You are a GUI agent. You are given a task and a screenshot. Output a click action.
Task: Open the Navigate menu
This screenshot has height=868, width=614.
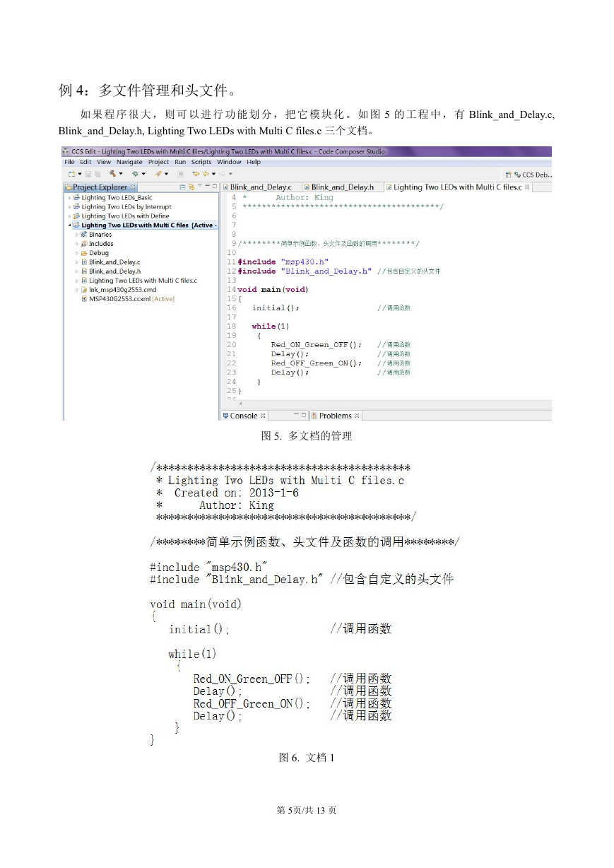point(129,162)
